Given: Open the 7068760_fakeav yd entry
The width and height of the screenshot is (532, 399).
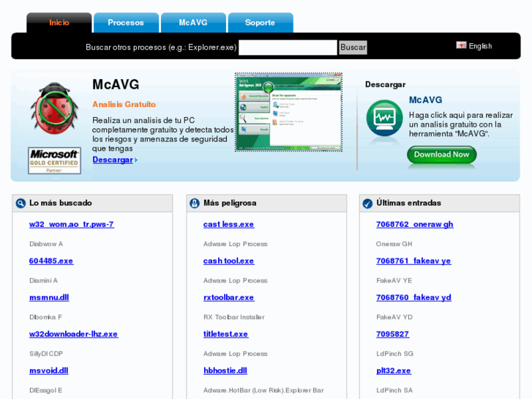Looking at the screenshot, I should [413, 297].
